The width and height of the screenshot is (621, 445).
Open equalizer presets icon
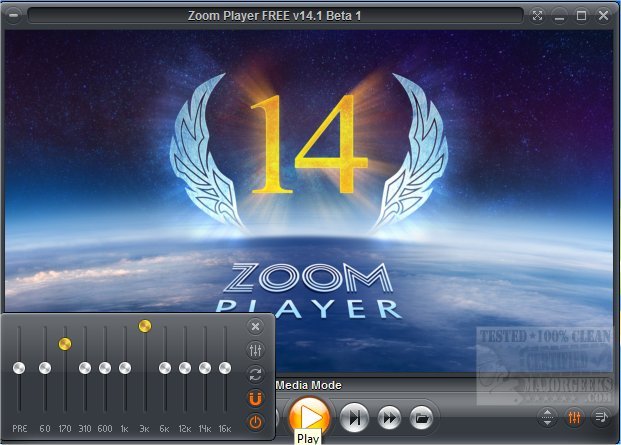tap(255, 350)
